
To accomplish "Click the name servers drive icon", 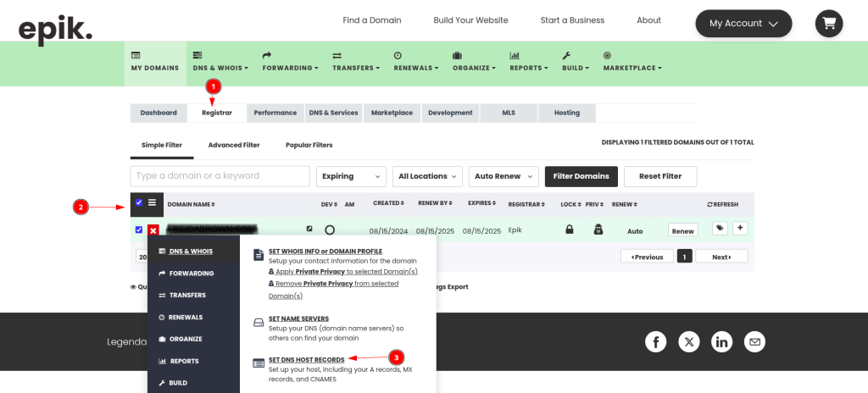I will click(259, 323).
